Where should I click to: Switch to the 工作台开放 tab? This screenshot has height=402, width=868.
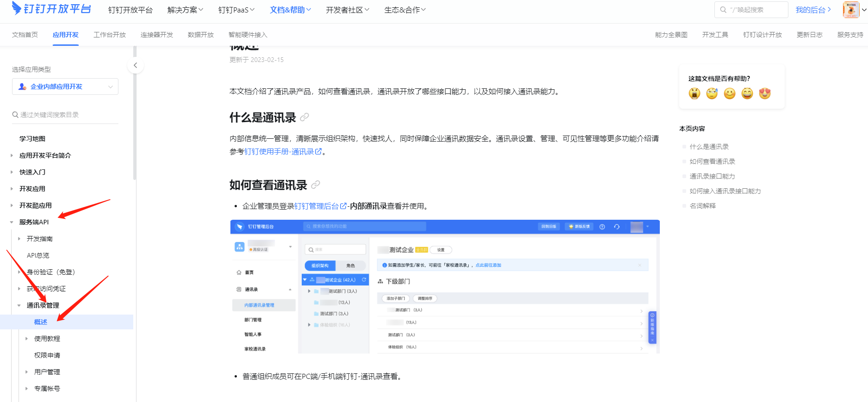(110, 35)
